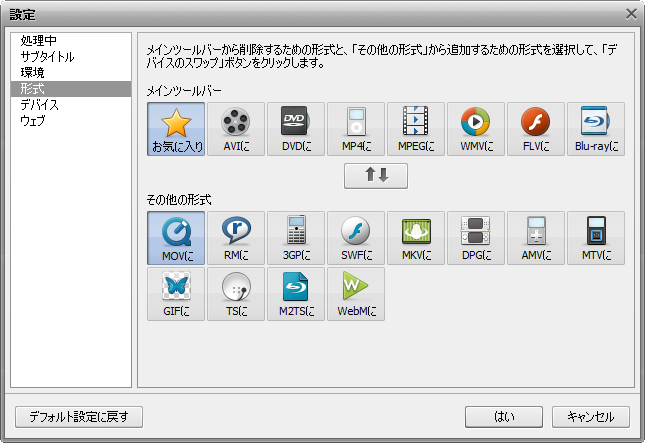The height and width of the screenshot is (443, 645).
Task: Pick the MP4に iPod icon
Action: pyautogui.click(x=356, y=129)
